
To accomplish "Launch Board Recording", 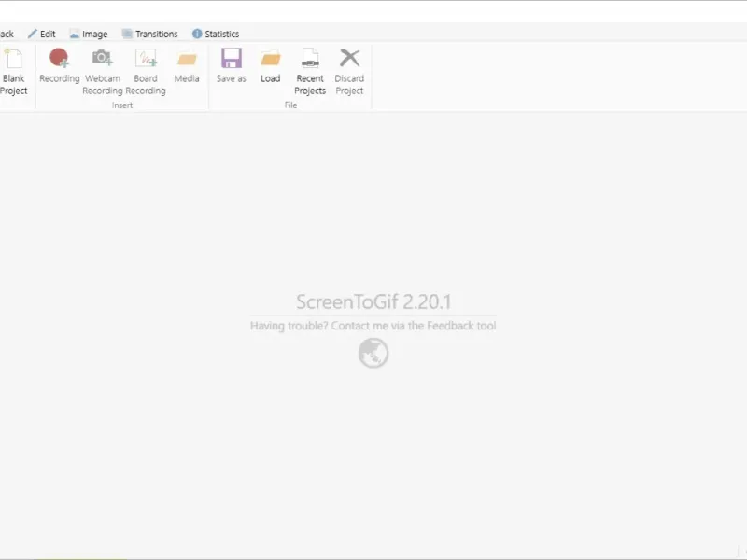I will [146, 72].
